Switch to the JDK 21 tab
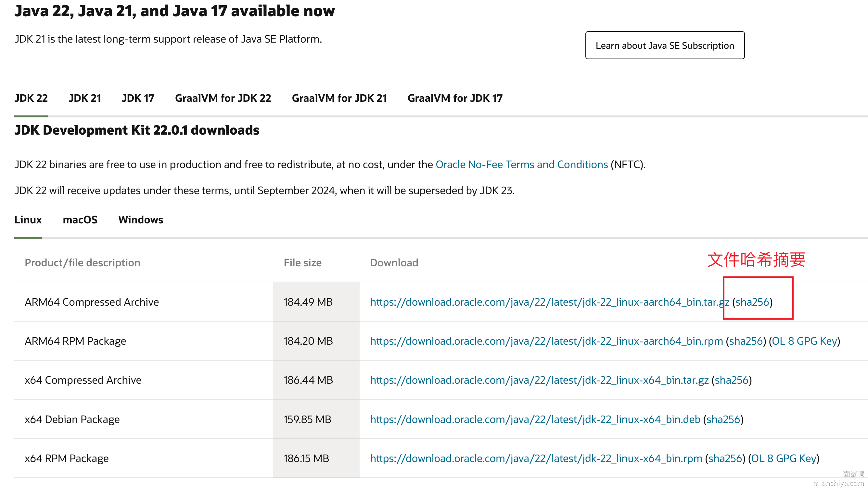This screenshot has width=868, height=491. coord(84,98)
